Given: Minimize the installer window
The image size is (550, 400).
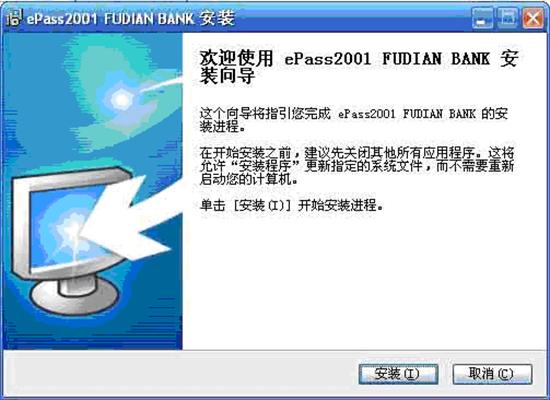Looking at the screenshot, I should pyautogui.click(x=483, y=18).
